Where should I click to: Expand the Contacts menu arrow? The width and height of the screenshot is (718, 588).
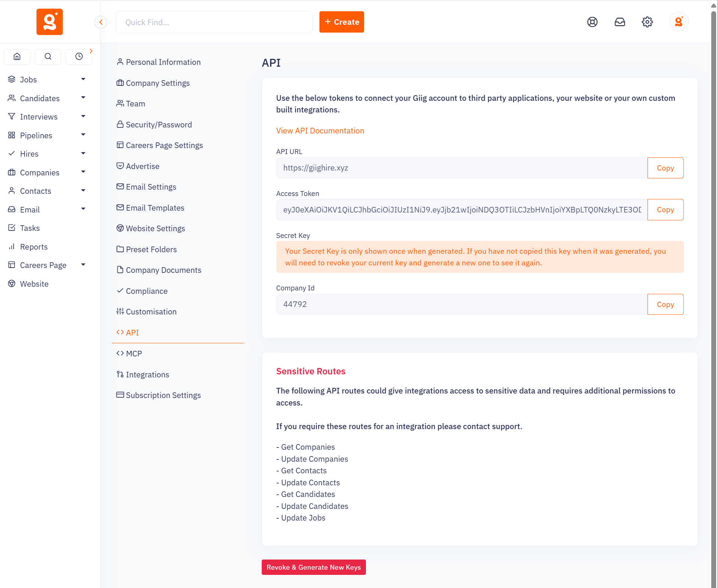pos(83,190)
